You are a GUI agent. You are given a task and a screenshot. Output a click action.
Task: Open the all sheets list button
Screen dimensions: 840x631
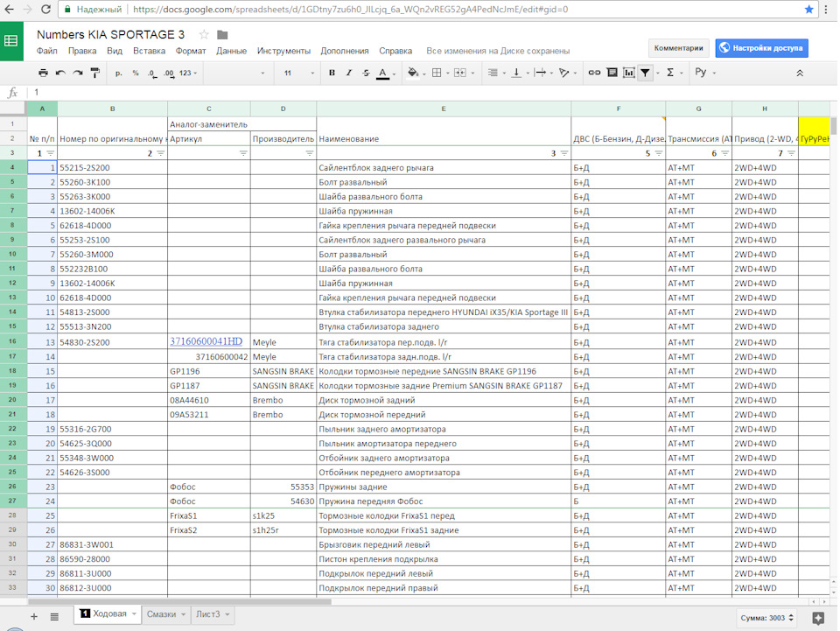pyautogui.click(x=54, y=617)
